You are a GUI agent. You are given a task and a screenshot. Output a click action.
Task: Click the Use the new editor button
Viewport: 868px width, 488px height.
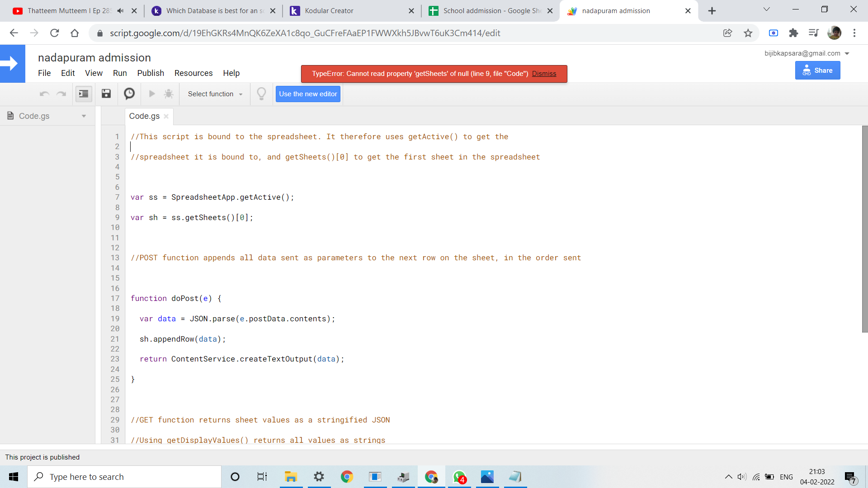click(x=308, y=94)
